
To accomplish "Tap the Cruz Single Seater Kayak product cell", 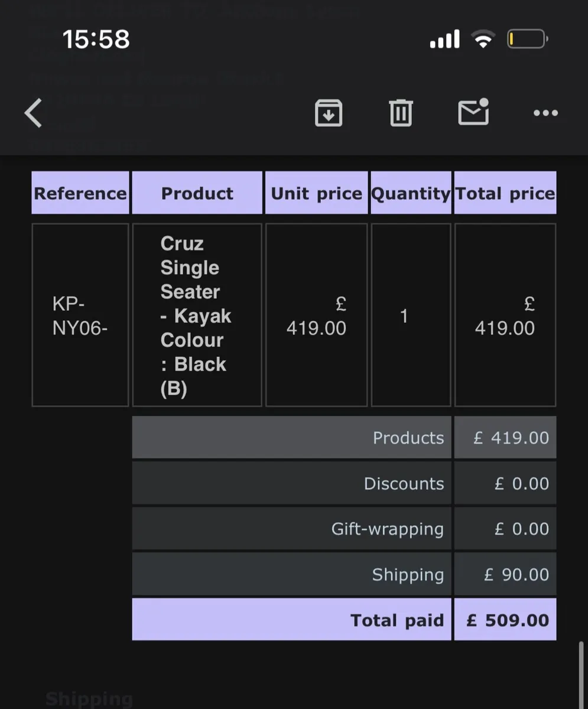I will point(197,315).
